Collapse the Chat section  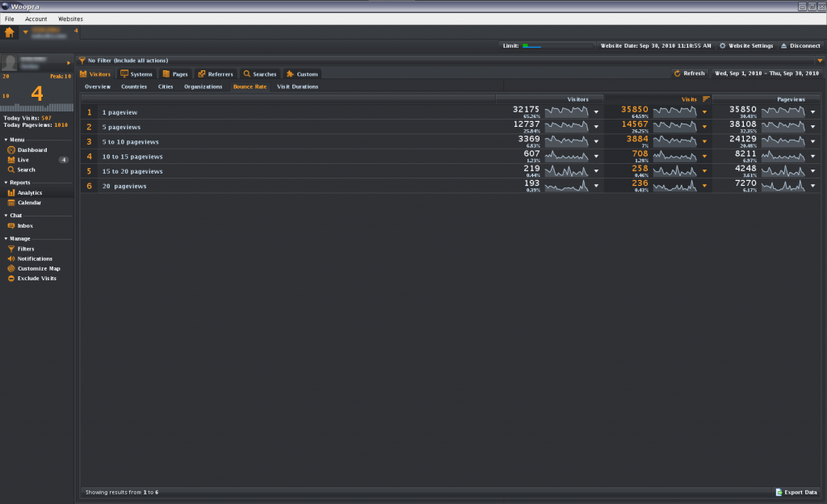(6, 216)
